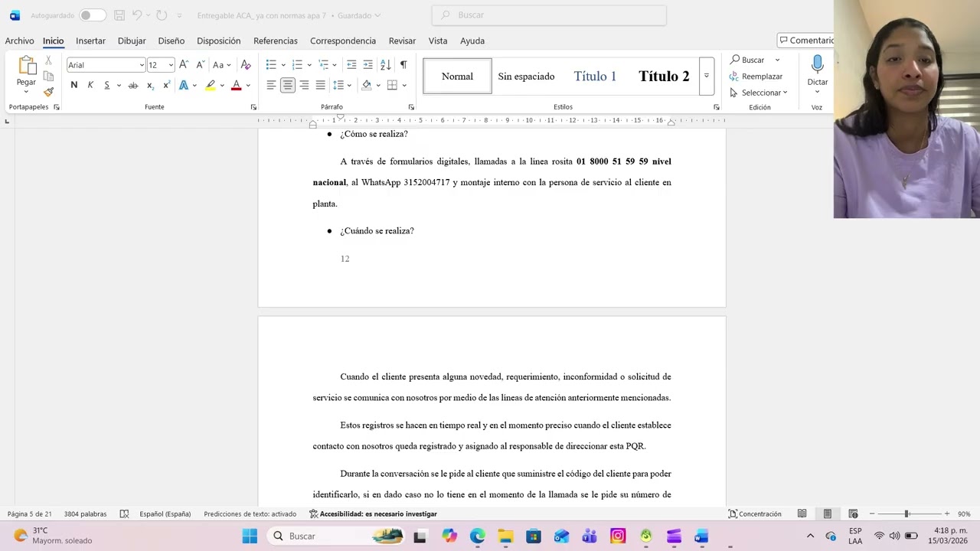Switch to the Vista tab
Screen dimensions: 980x551
438,41
